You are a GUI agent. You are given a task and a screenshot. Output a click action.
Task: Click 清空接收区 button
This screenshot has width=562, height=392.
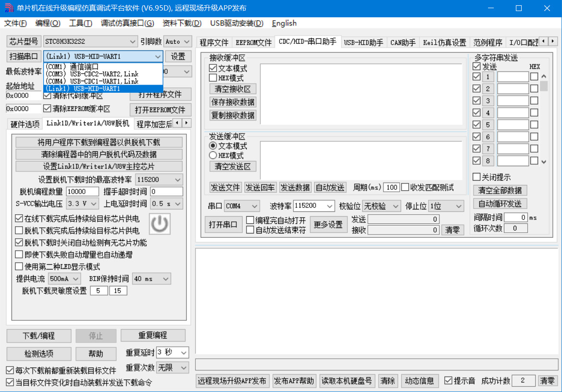coord(232,89)
